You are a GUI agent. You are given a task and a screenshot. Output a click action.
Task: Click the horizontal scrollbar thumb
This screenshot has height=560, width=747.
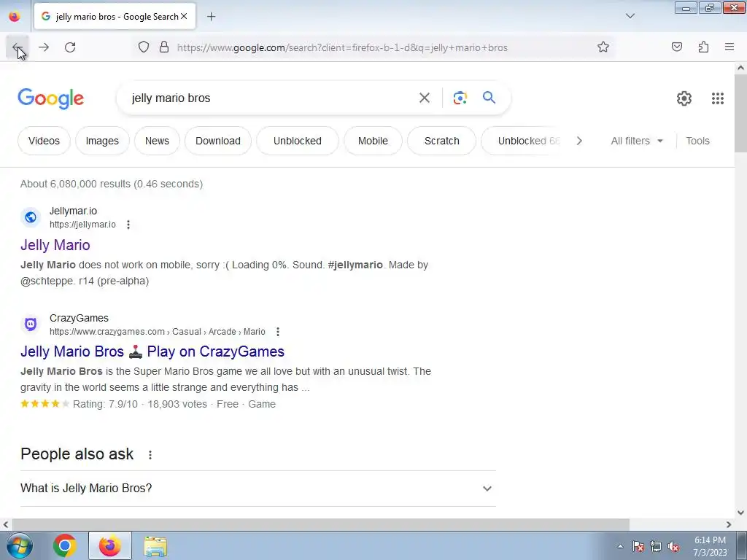click(x=320, y=524)
